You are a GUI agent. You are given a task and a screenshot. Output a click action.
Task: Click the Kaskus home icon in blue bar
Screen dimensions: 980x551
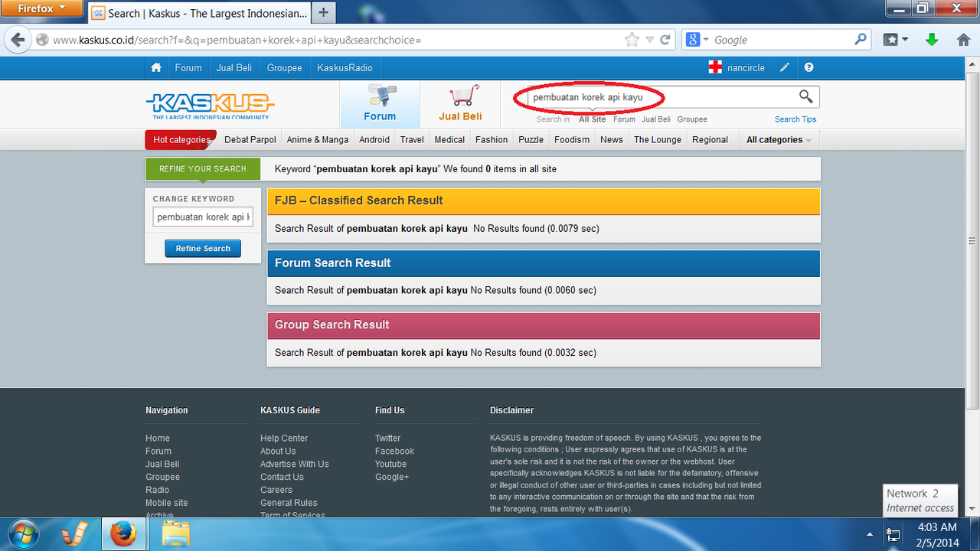tap(156, 67)
